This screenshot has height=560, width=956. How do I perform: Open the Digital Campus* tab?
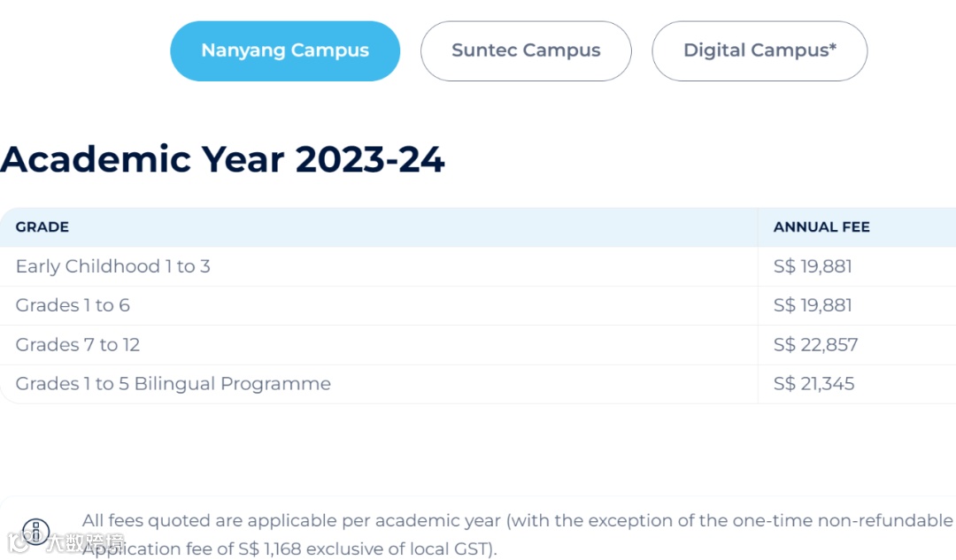pyautogui.click(x=759, y=51)
